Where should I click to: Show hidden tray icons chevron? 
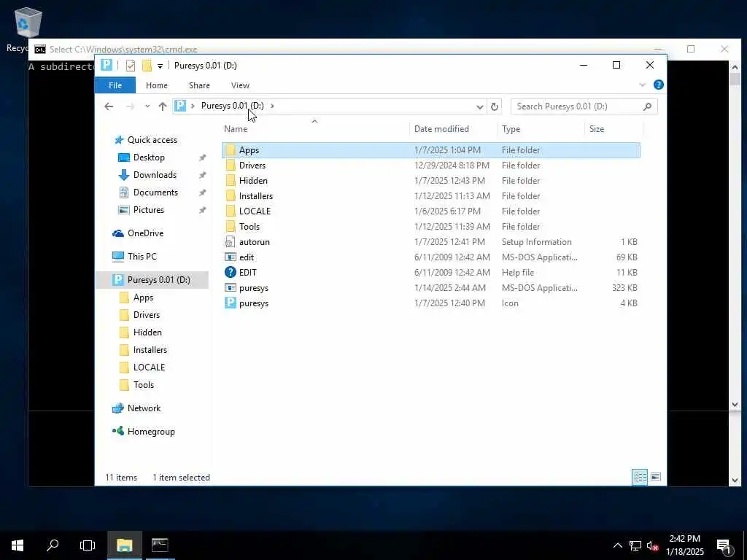point(617,545)
